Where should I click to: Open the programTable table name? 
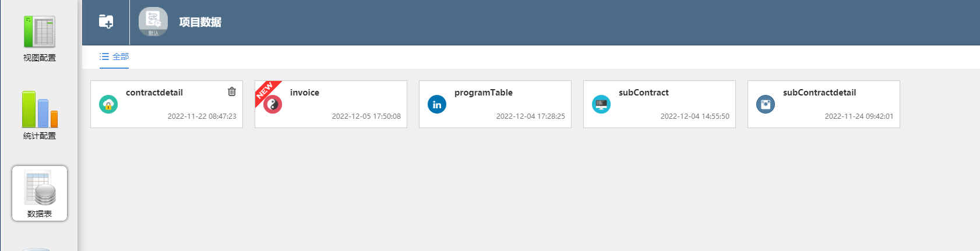(484, 93)
